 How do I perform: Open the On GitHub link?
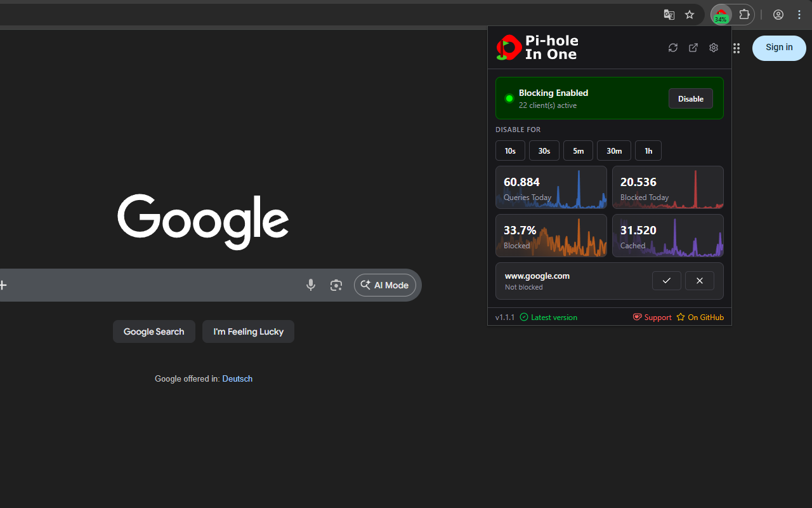click(x=700, y=317)
